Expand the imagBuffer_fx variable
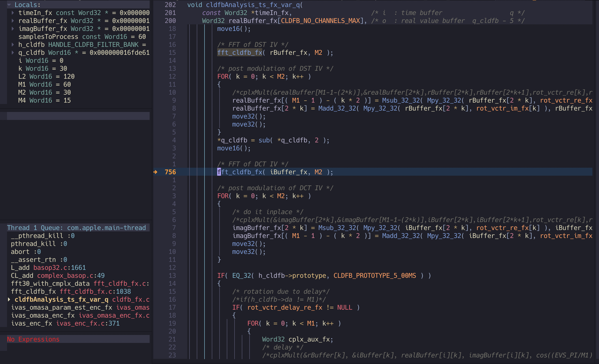 pyautogui.click(x=13, y=29)
